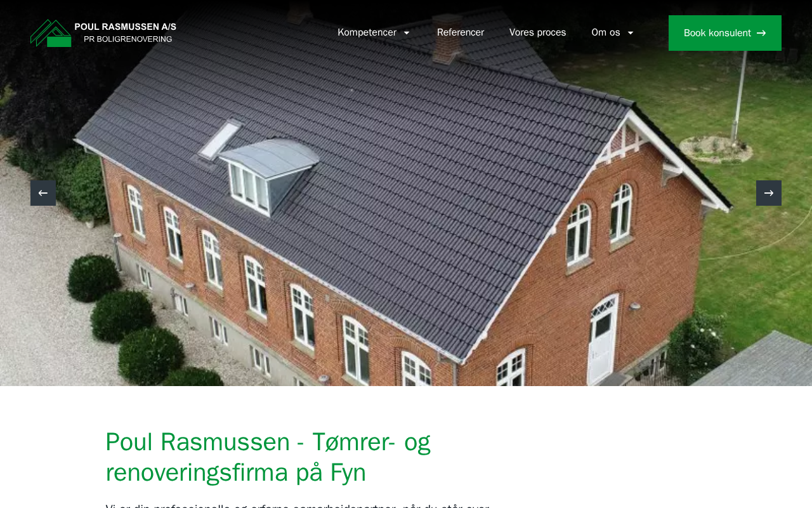The height and width of the screenshot is (508, 812).
Task: Click the Poul Rasmussen Tømrer- og renoveringsfirma heading
Action: [x=268, y=457]
